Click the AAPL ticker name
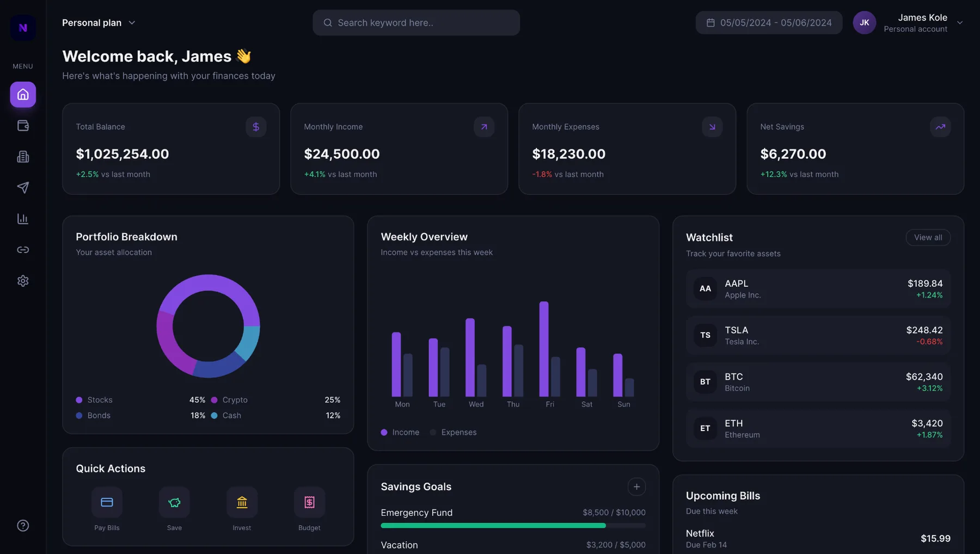Viewport: 980px width, 554px height. (736, 284)
